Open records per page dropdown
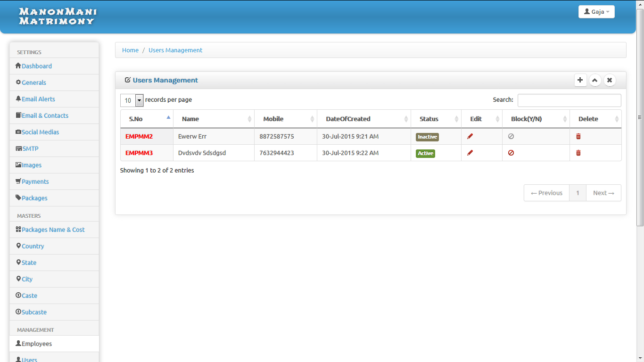This screenshot has width=644, height=362. coord(132,100)
